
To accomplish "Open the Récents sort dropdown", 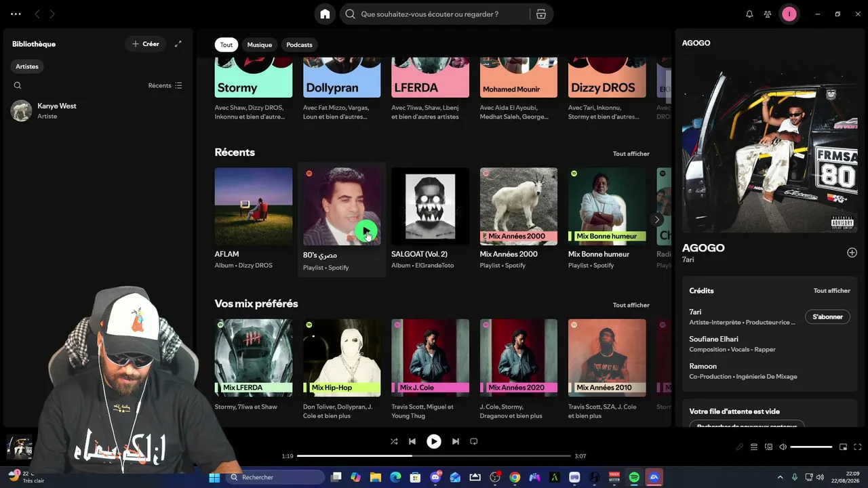I will click(165, 85).
